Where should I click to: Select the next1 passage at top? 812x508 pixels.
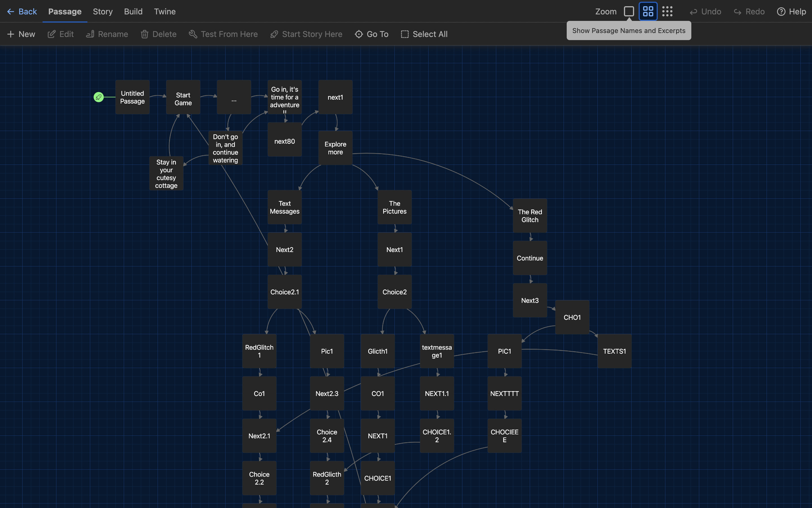click(x=335, y=97)
